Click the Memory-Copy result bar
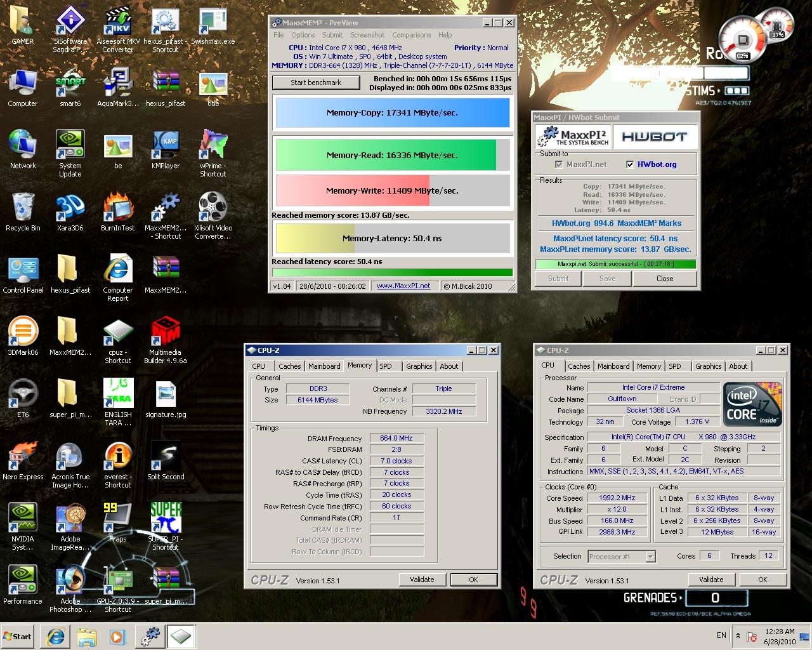Screen dimensions: 812x650 (392, 113)
